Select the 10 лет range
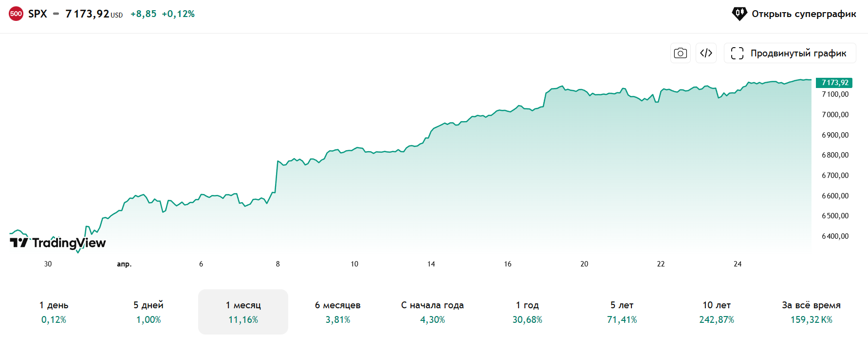This screenshot has width=868, height=353. (x=717, y=312)
